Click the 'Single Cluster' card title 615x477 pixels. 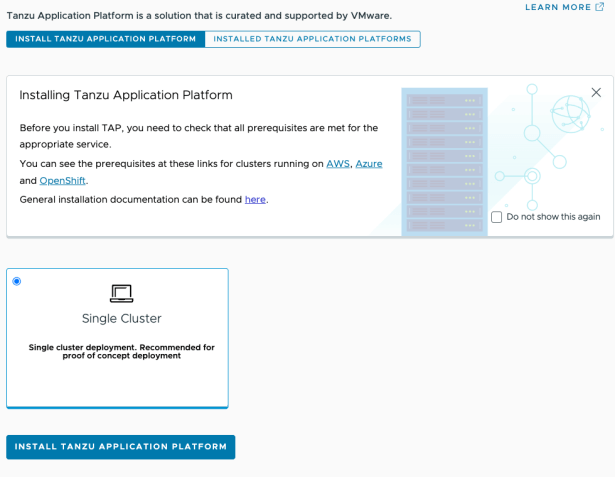pos(122,318)
